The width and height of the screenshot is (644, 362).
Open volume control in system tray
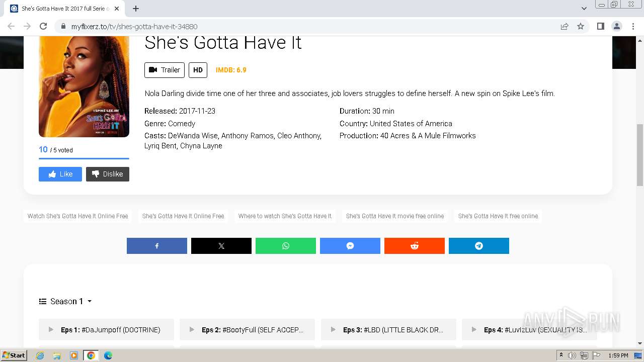[x=572, y=355]
